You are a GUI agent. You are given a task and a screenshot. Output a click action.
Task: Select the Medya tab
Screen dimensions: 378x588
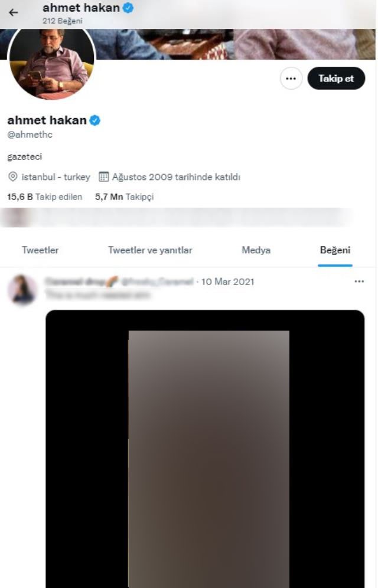(x=256, y=250)
